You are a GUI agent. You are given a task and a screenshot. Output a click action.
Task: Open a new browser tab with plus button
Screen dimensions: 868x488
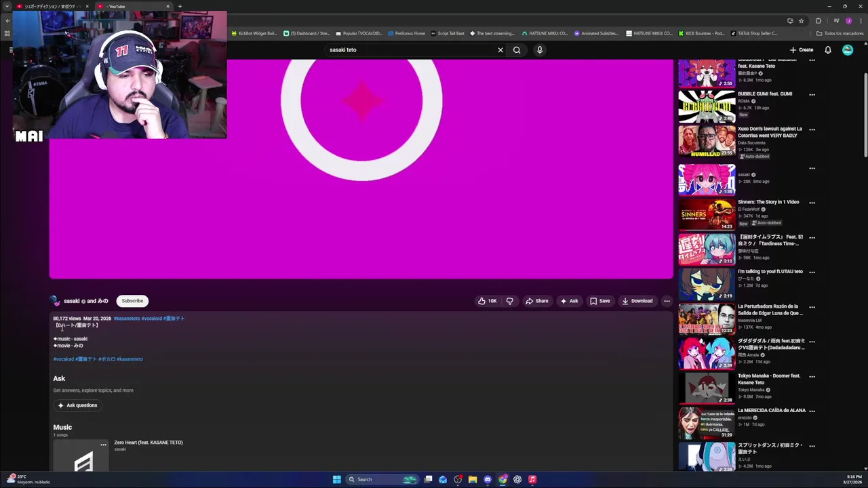click(x=180, y=6)
